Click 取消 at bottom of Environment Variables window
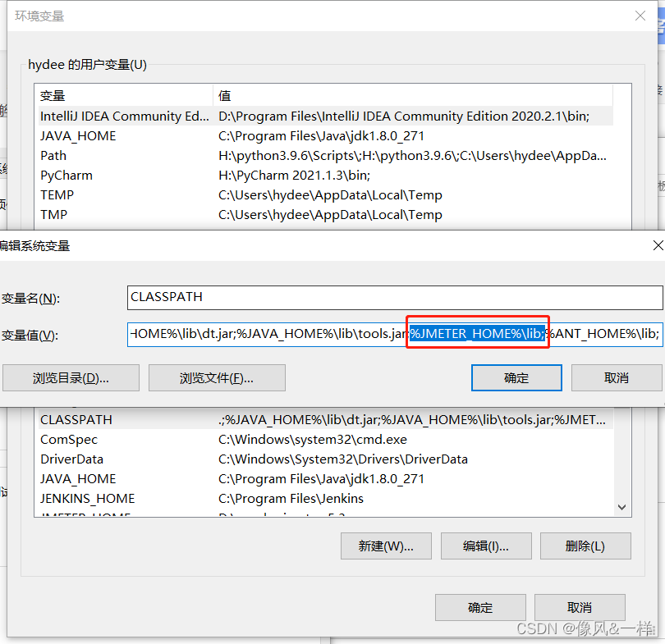Screen dimensions: 665x644 [x=580, y=608]
